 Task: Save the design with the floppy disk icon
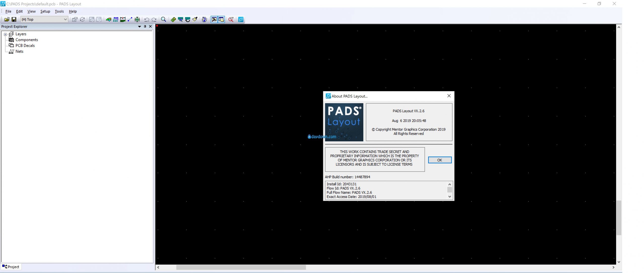point(14,19)
